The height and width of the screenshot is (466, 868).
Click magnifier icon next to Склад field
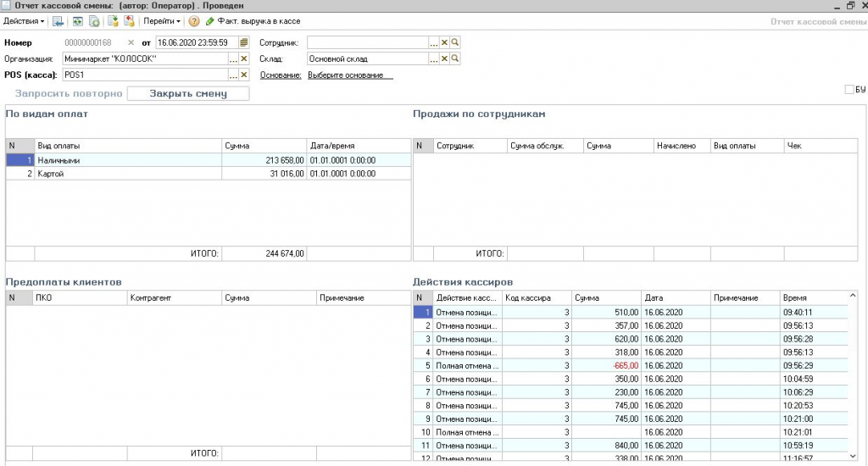click(455, 58)
